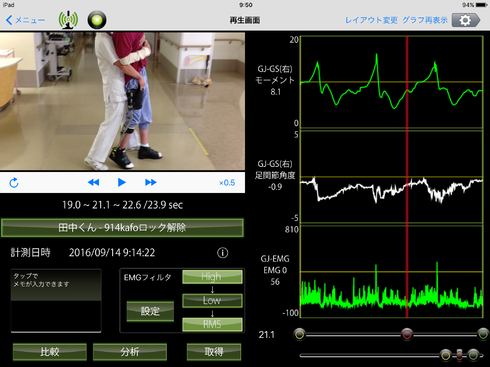Select グラフ再表示 to redraw graphs
490x367 pixels.
(x=425, y=20)
